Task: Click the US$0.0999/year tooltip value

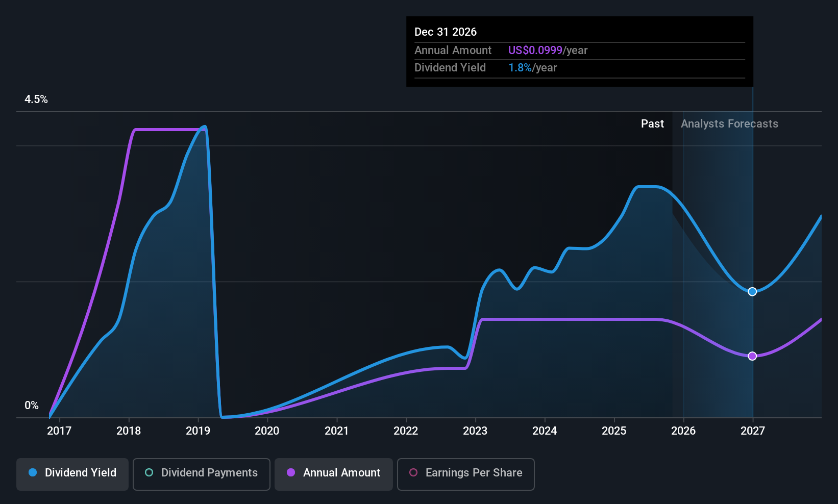Action: point(548,51)
